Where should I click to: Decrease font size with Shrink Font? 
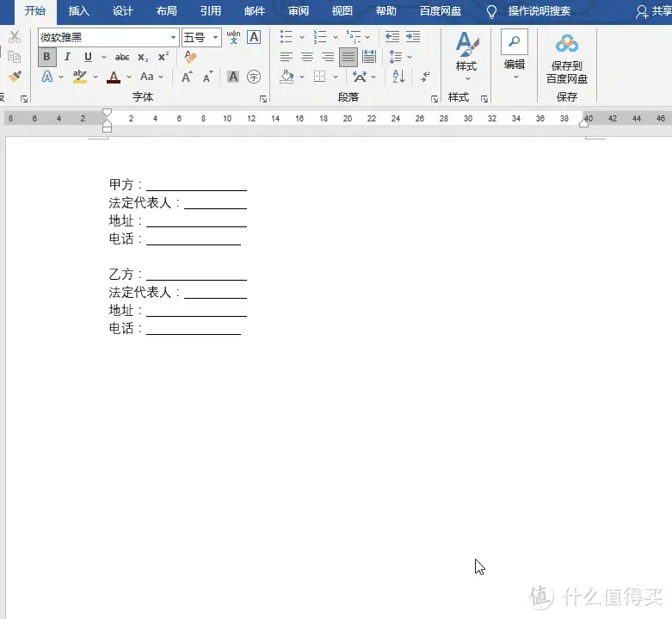pyautogui.click(x=208, y=77)
